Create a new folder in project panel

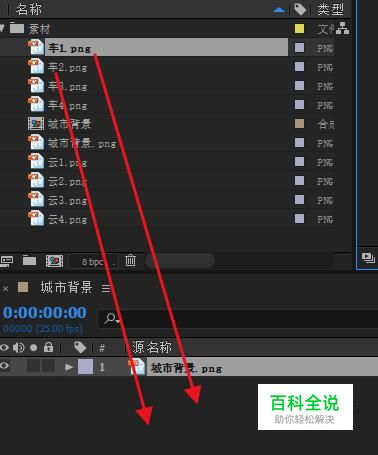29,260
